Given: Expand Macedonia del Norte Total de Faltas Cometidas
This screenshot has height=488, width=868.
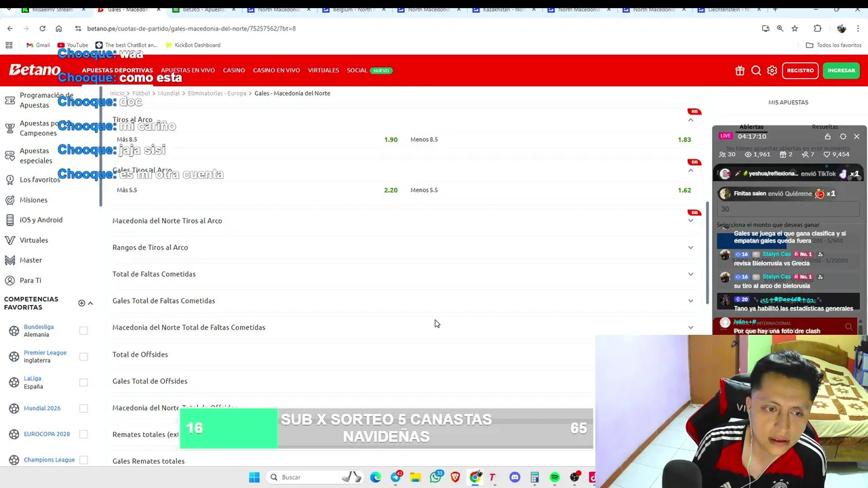Looking at the screenshot, I should tap(690, 327).
